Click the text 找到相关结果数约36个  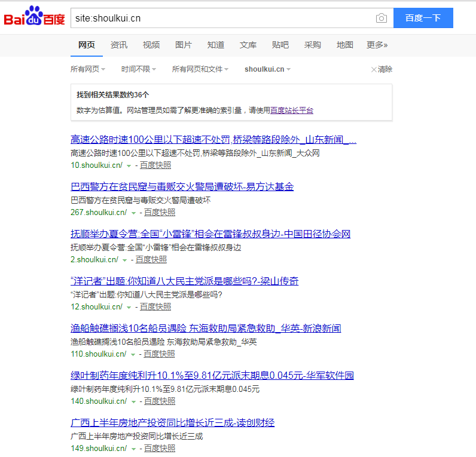pyautogui.click(x=112, y=95)
